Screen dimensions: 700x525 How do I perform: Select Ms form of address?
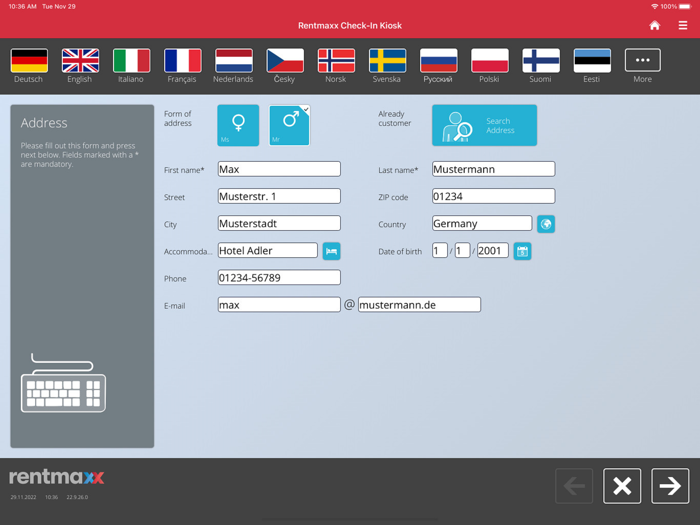pos(238,125)
